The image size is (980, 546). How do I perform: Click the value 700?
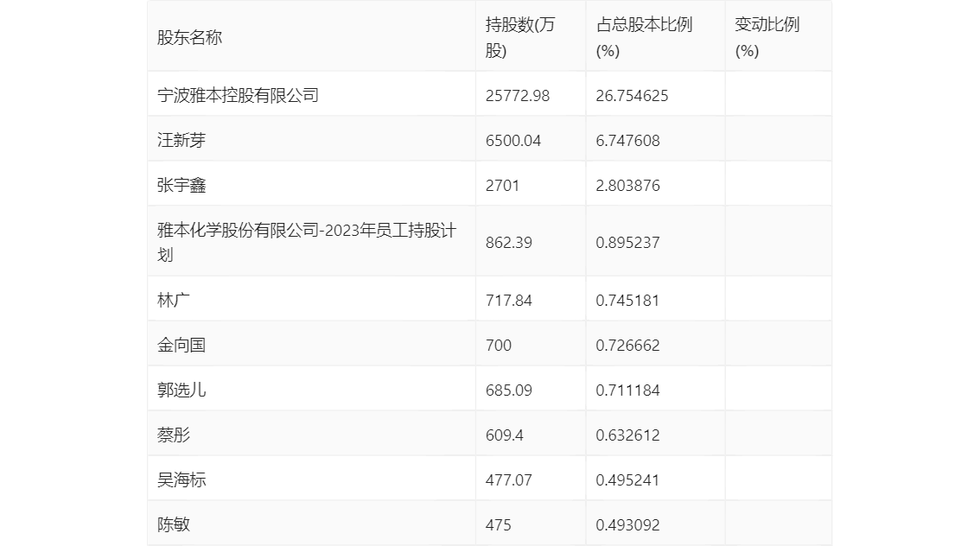coord(499,346)
